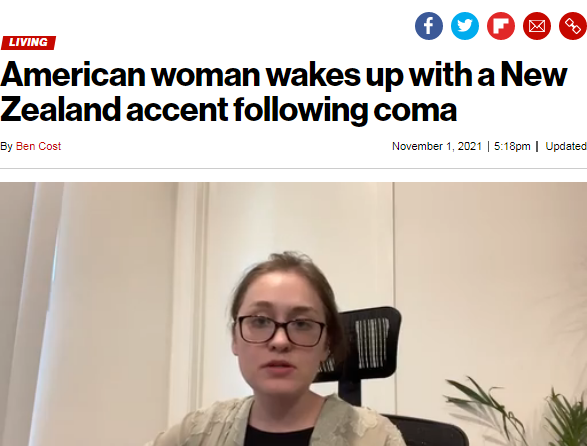
Task: Click the "By" byline label
Action: pyautogui.click(x=6, y=146)
